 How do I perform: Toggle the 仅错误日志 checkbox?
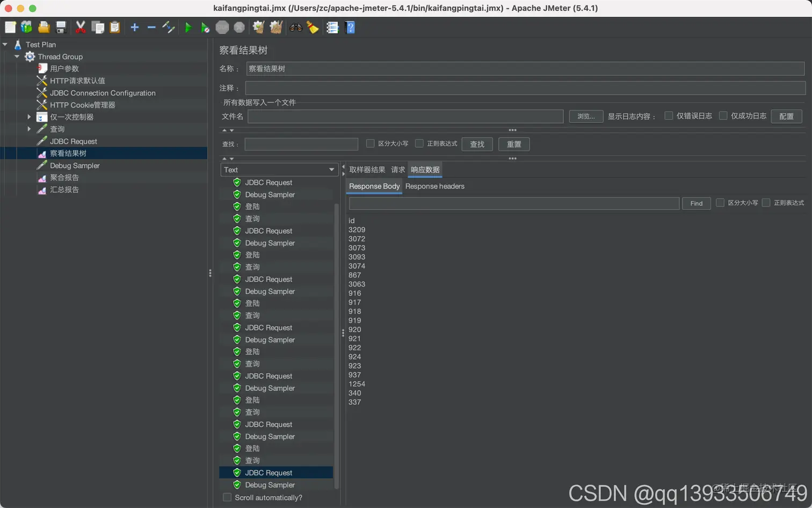pyautogui.click(x=669, y=116)
